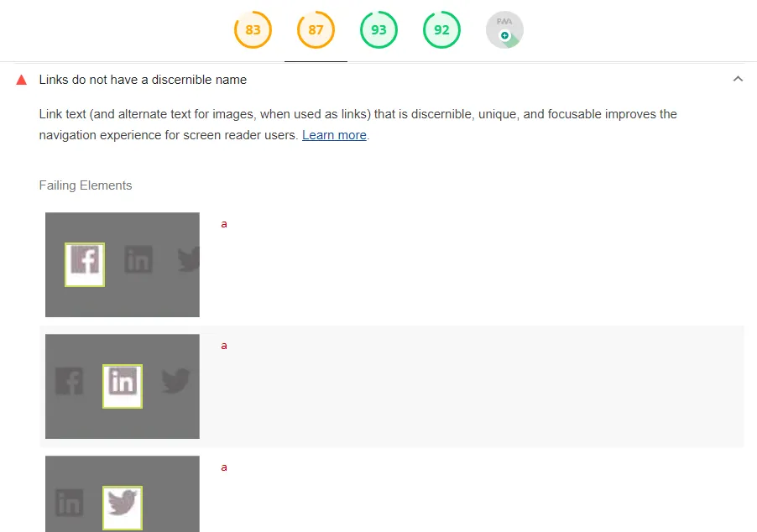757x532 pixels.
Task: Click the red warning triangle beside the audit title
Action: tap(20, 79)
